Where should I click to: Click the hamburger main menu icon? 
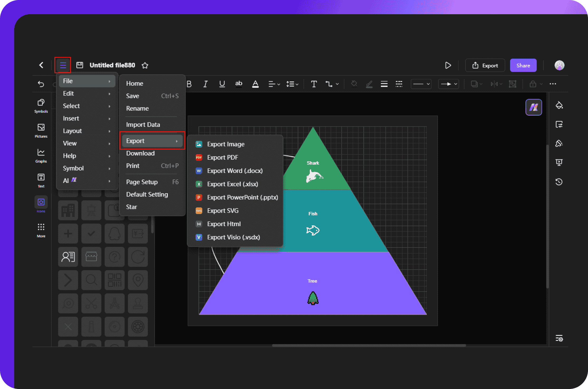pos(63,65)
